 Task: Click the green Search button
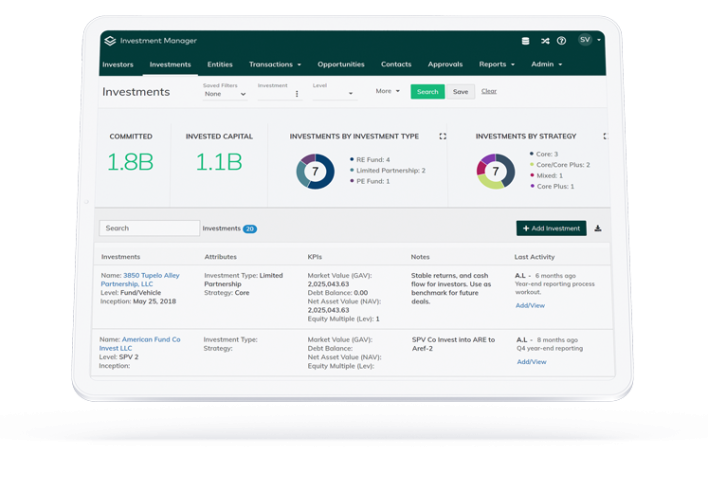[428, 91]
